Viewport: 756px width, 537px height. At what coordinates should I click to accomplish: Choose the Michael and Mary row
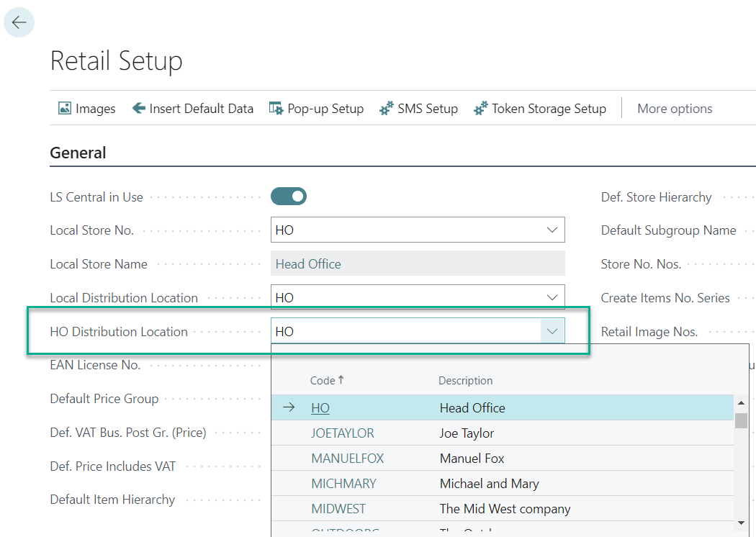(489, 484)
